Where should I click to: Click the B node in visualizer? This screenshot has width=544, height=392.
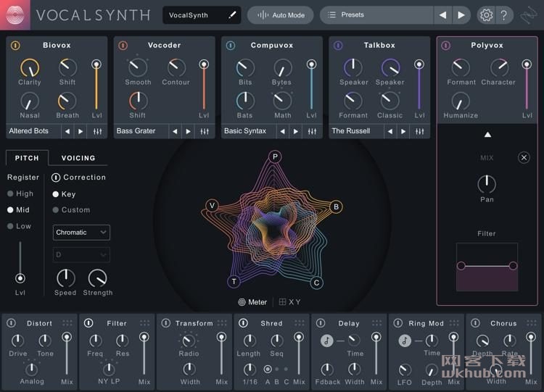[336, 207]
